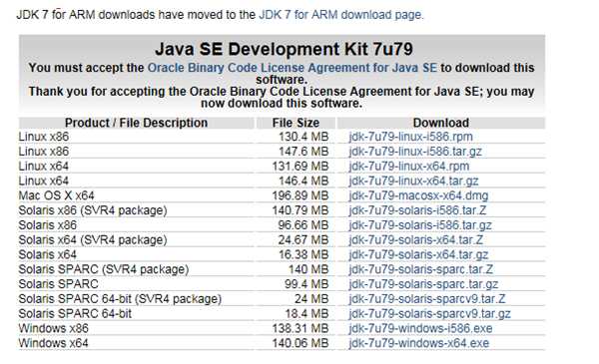
Task: Click the Download column header
Action: (x=441, y=123)
